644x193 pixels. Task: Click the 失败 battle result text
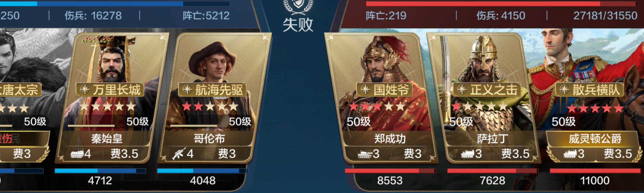(298, 25)
